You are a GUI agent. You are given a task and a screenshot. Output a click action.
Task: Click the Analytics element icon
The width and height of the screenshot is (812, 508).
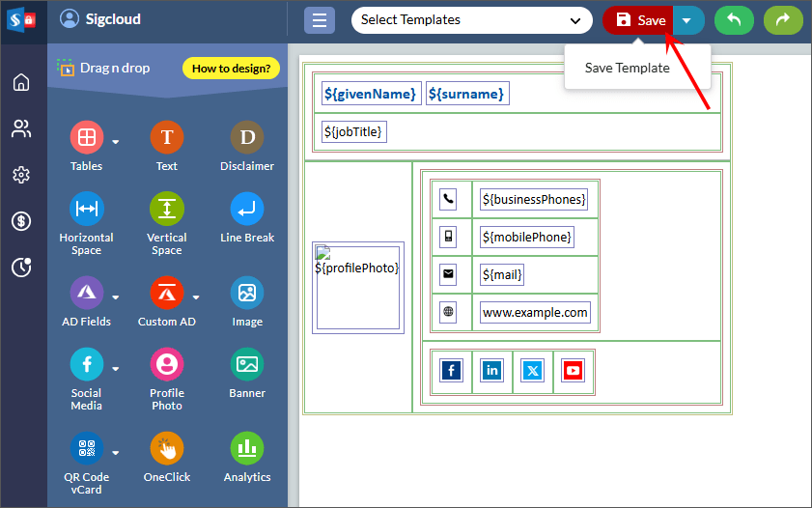247,449
